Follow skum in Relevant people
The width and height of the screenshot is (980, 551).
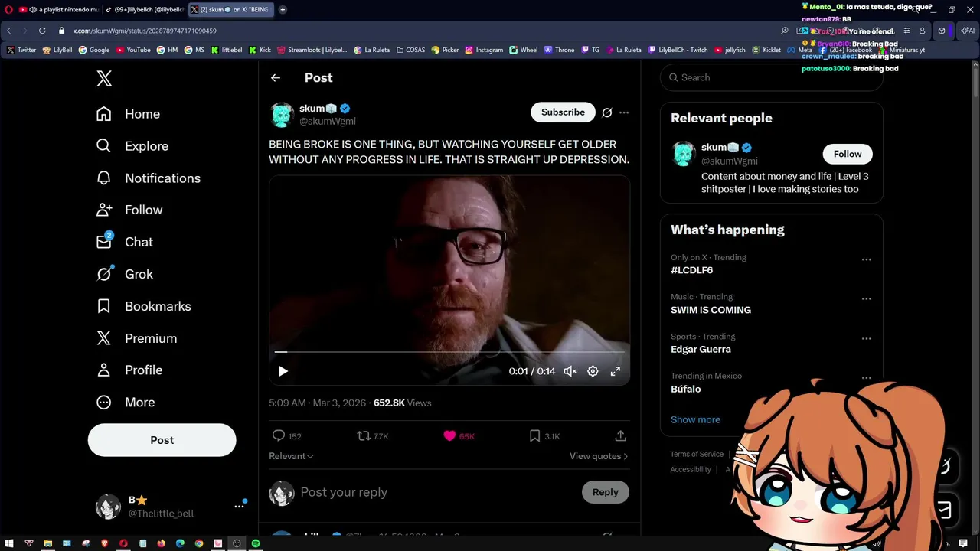(848, 154)
